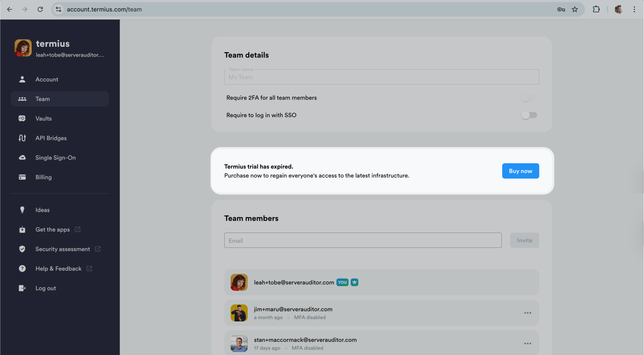Open the Chrome profile avatar in toolbar
This screenshot has width=644, height=355.
pyautogui.click(x=619, y=9)
